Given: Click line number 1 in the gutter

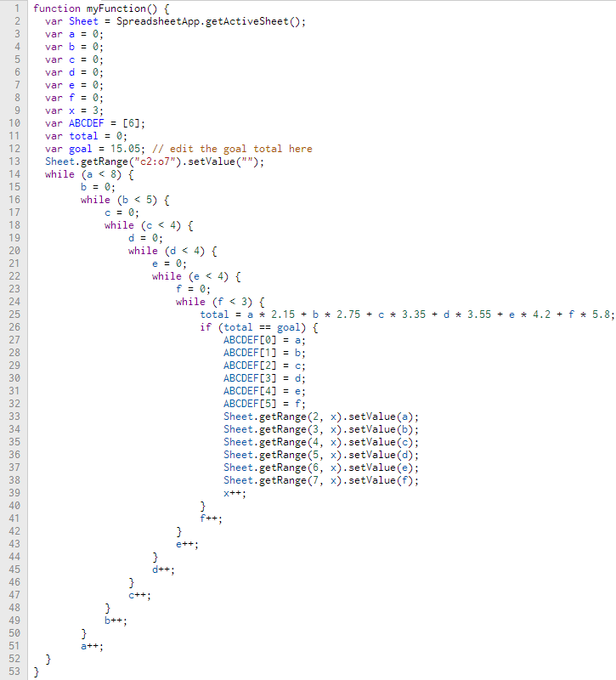Looking at the screenshot, I should (x=17, y=8).
